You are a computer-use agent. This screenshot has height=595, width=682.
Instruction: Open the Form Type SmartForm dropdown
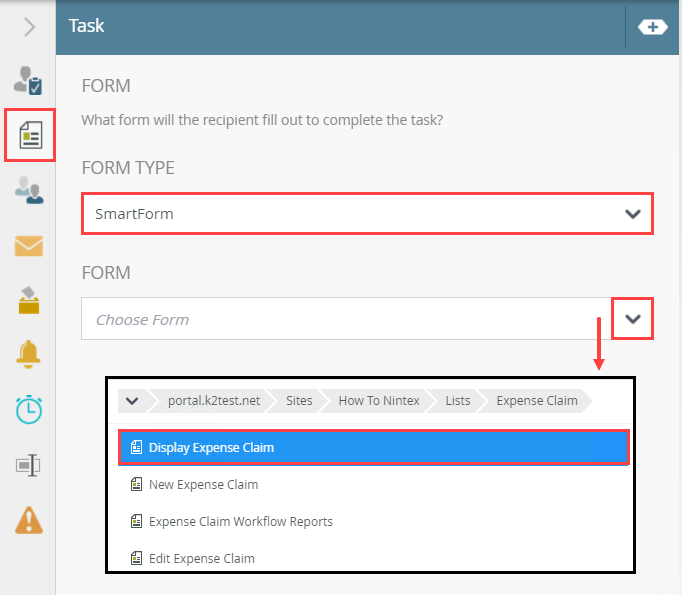[367, 214]
